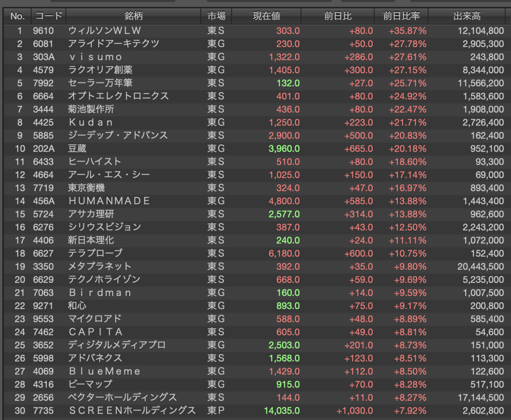Select 菊池製作所 in the ranking
The image size is (511, 420).
coord(91,109)
